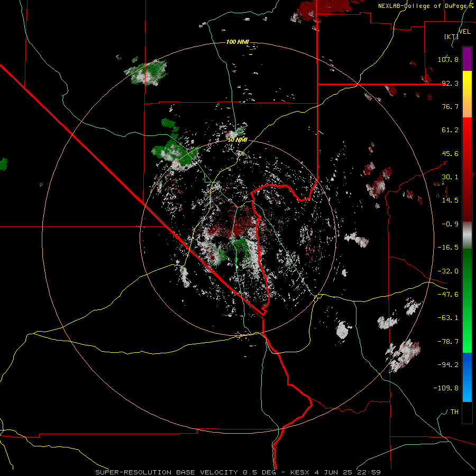This screenshot has width=476, height=476.
Task: Click the 76.7 legend value
Action: (x=450, y=106)
